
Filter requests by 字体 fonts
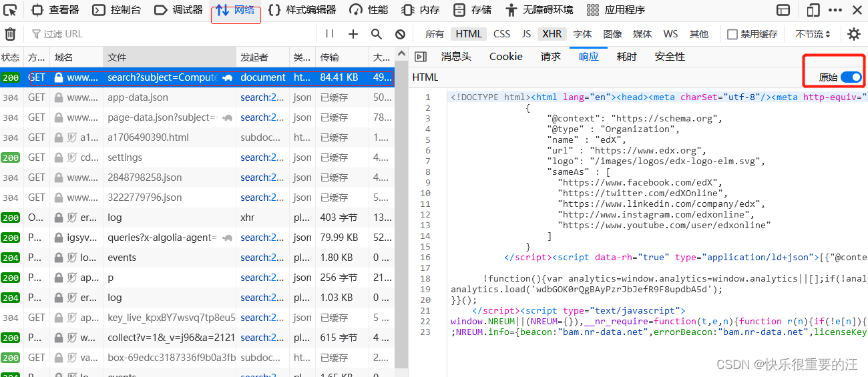(582, 34)
